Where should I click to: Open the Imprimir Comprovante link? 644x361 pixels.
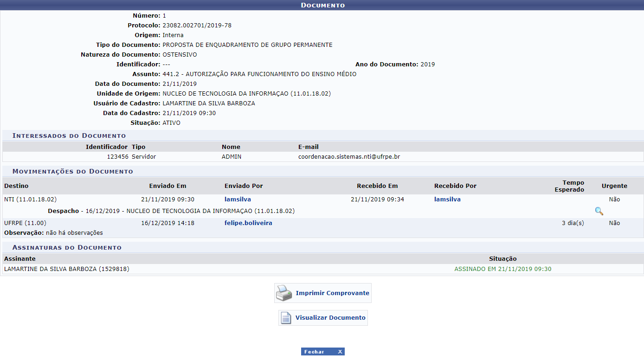[x=332, y=293]
